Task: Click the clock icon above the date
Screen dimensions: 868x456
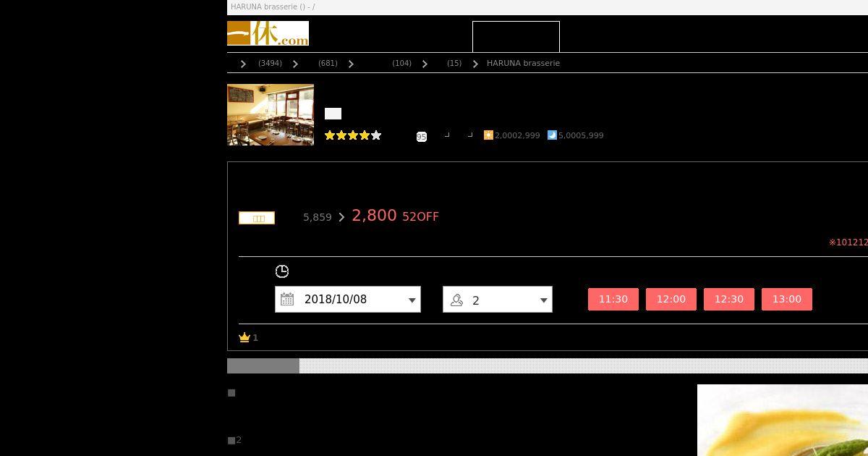Action: [x=282, y=271]
